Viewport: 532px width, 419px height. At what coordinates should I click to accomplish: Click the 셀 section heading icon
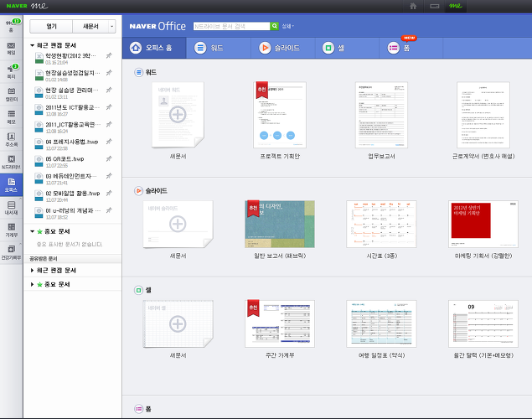[x=138, y=291]
